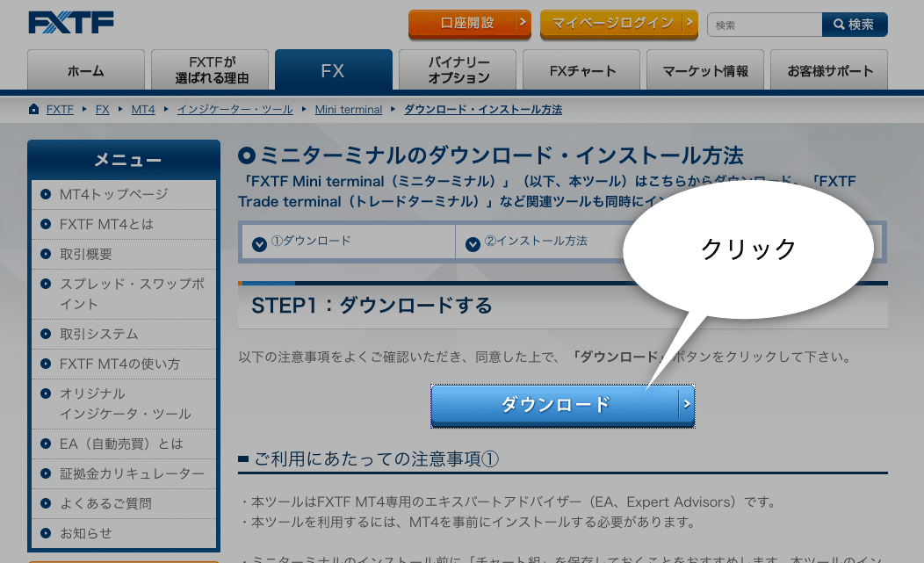This screenshot has width=924, height=563.
Task: Open EA（自動売買）とは menu item
Action: pyautogui.click(x=124, y=444)
